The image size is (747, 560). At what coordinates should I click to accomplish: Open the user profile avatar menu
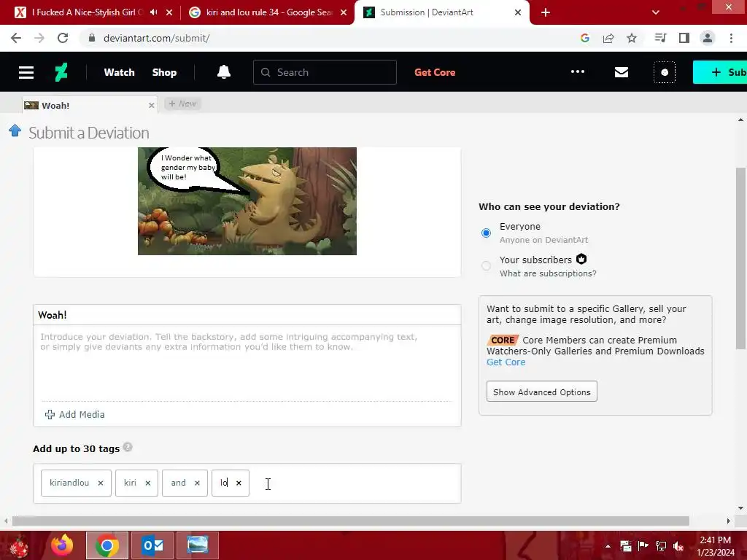pos(664,72)
